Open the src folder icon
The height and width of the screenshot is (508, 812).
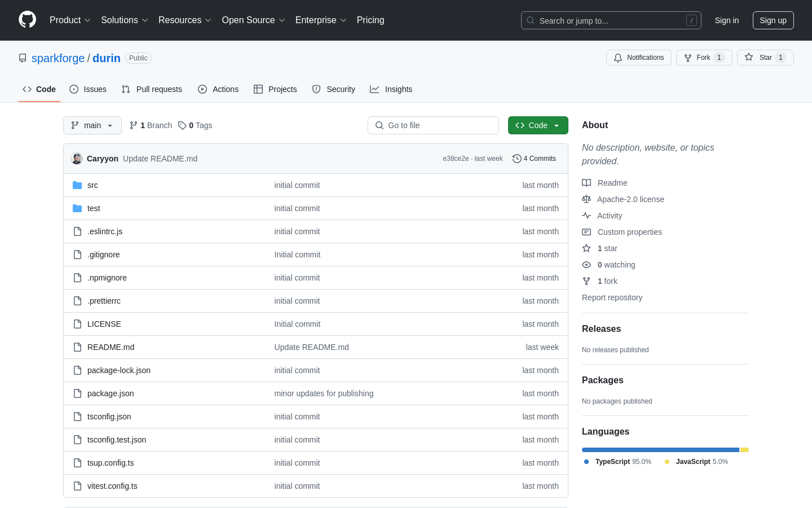coord(77,185)
